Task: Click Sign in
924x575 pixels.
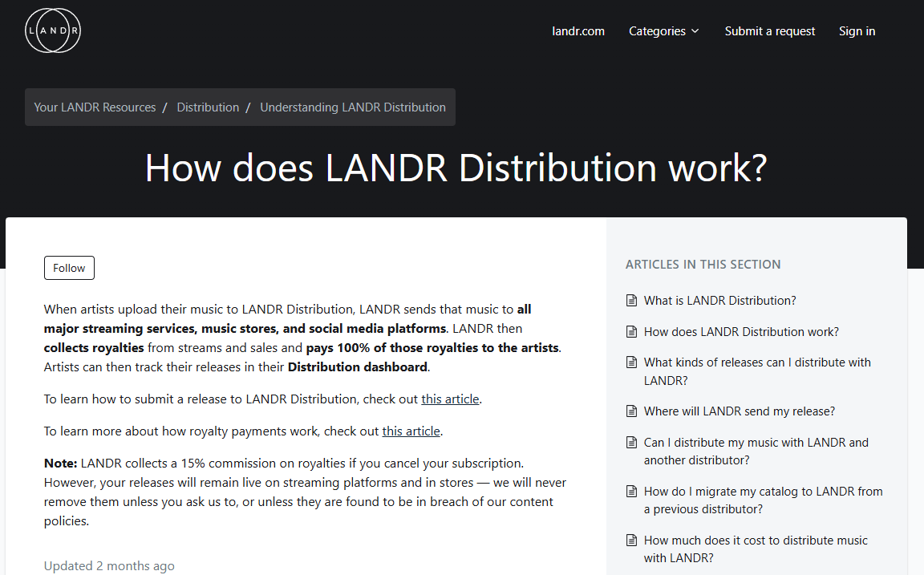Action: pos(857,31)
